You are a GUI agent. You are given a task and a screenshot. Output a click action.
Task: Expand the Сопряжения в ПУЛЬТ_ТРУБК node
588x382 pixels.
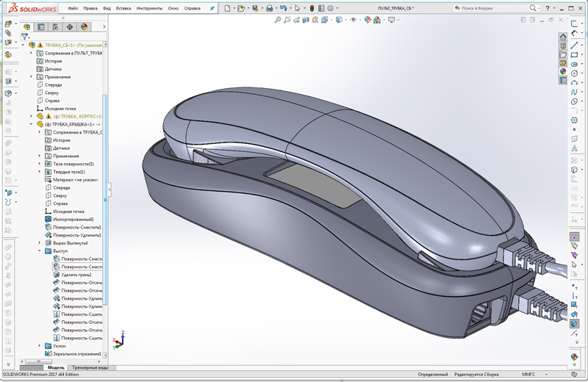[31, 53]
